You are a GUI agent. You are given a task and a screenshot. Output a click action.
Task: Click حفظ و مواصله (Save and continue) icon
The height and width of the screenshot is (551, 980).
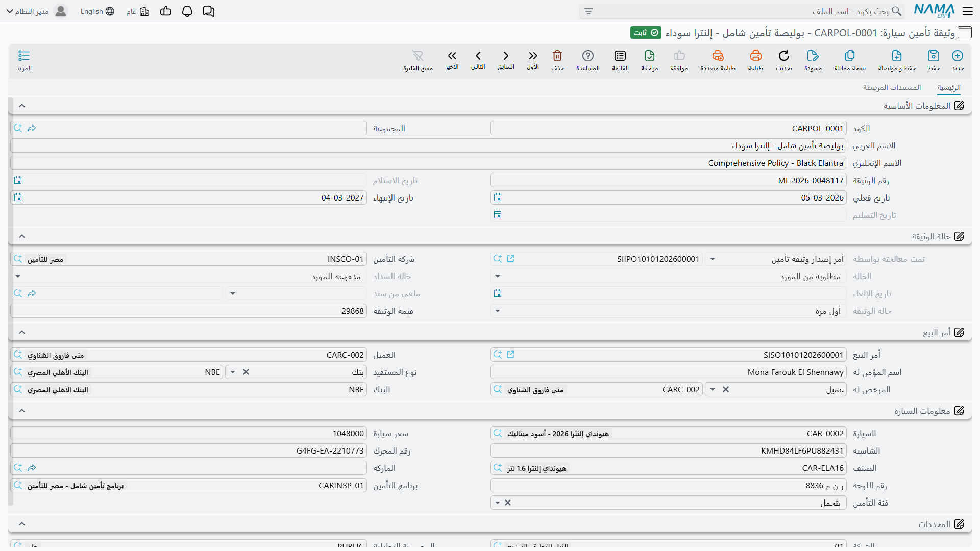click(897, 56)
